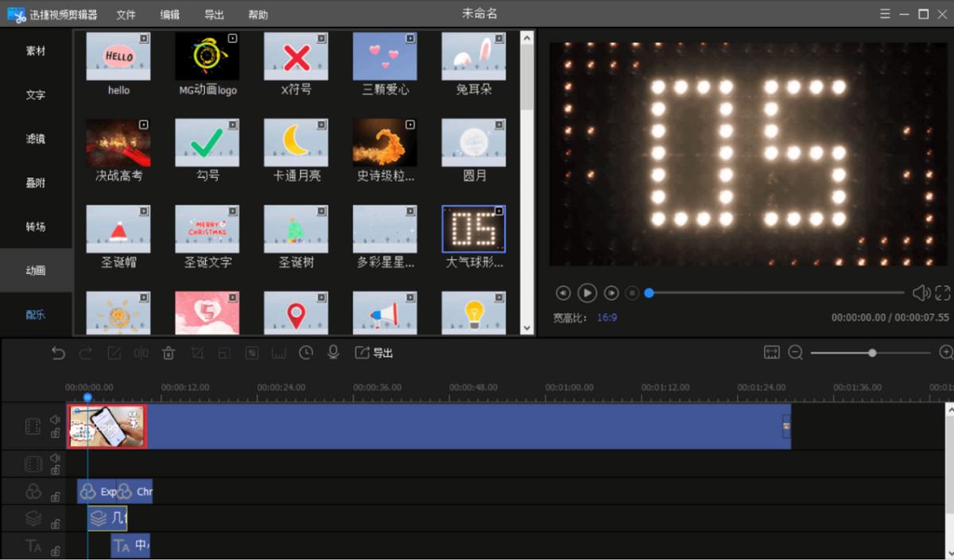Start voice-over recording with the microphone icon
The height and width of the screenshot is (560, 954).
click(x=333, y=353)
